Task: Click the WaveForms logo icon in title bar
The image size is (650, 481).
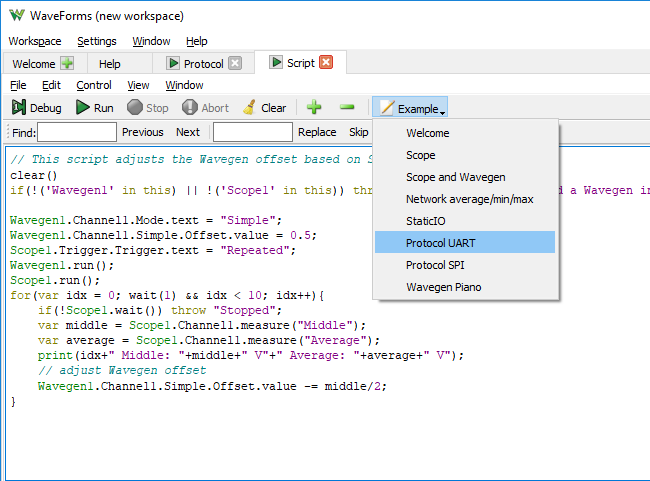Action: coord(17,15)
